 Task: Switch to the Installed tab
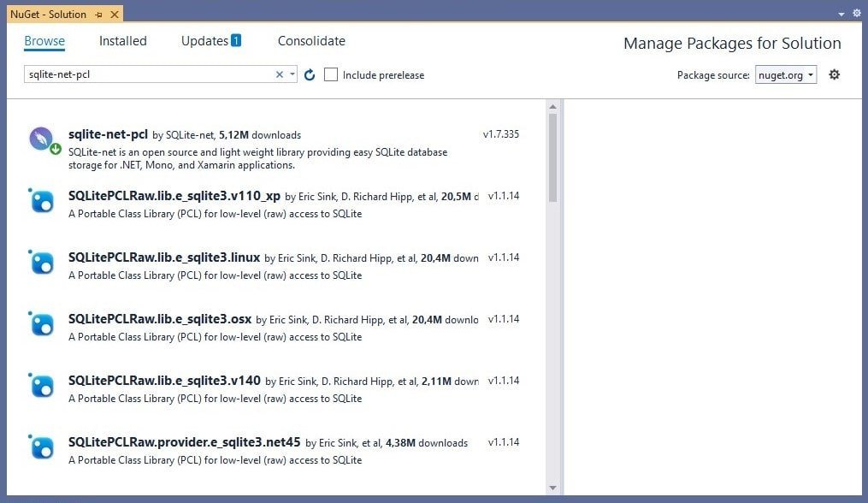[x=123, y=41]
